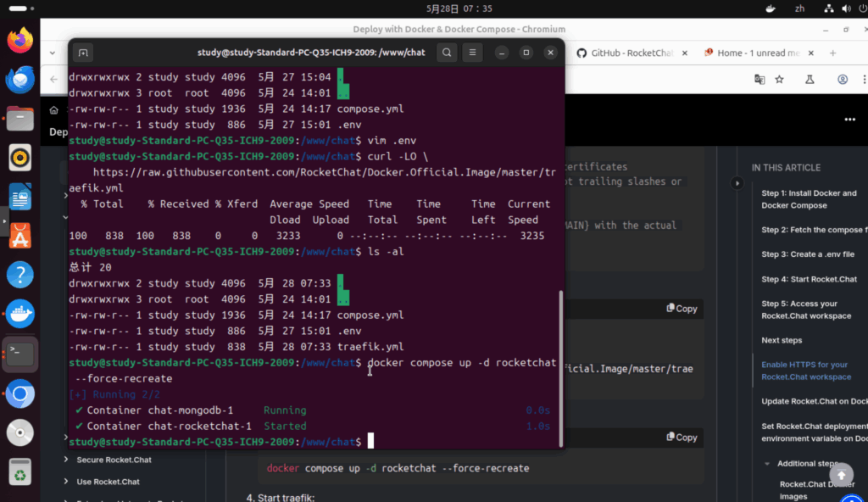Open Firefox from the Ubuntu dock
This screenshot has height=502, width=868.
coord(20,41)
